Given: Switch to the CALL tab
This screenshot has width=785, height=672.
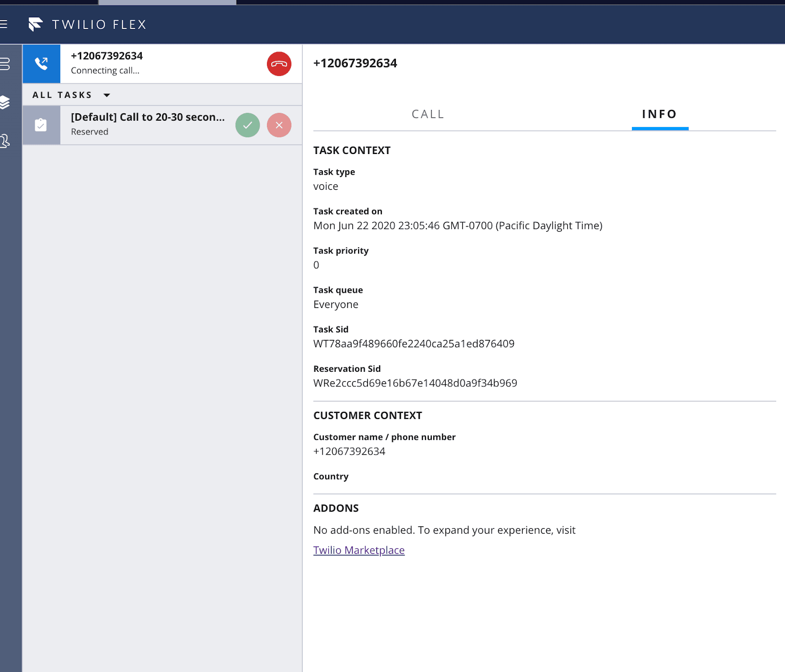Looking at the screenshot, I should pos(427,114).
